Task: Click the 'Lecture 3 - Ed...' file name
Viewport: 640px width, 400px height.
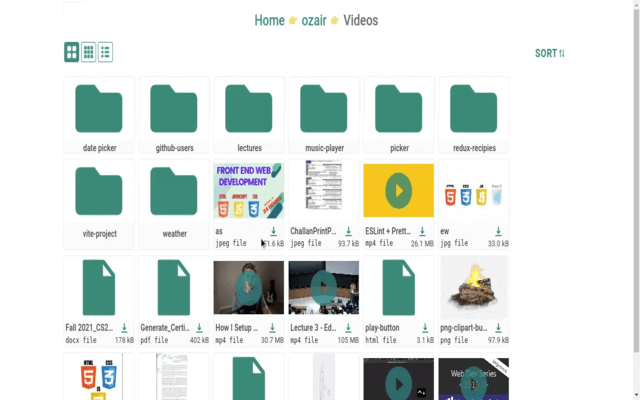Action: pyautogui.click(x=313, y=328)
